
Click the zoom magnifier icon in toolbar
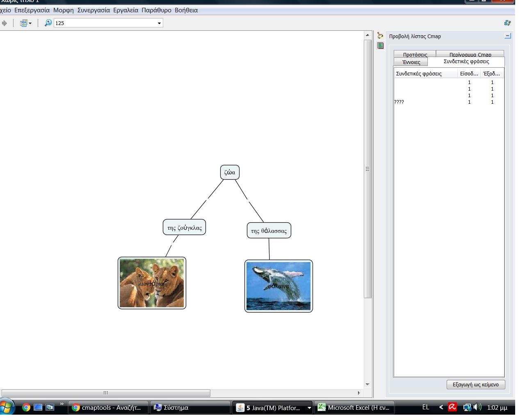click(48, 23)
